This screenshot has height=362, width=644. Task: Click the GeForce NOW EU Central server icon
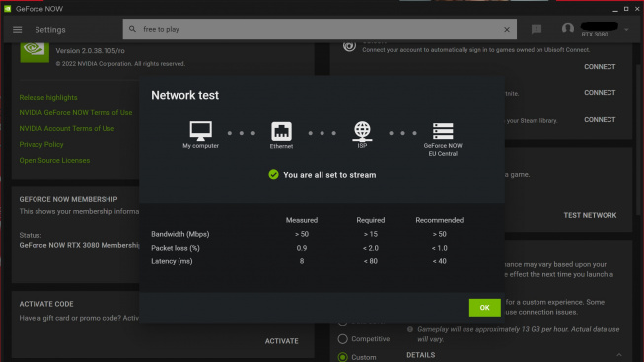pyautogui.click(x=443, y=131)
